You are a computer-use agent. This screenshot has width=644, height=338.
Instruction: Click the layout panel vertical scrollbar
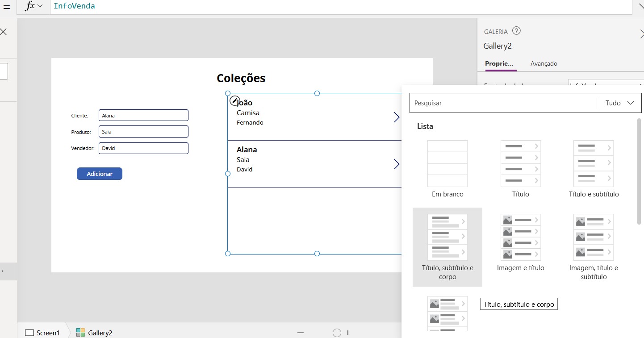(640, 171)
